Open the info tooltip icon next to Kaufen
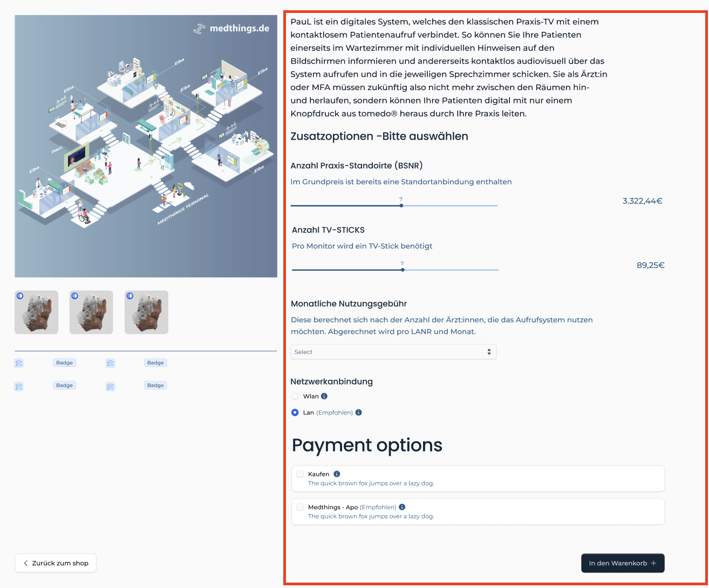 click(337, 474)
